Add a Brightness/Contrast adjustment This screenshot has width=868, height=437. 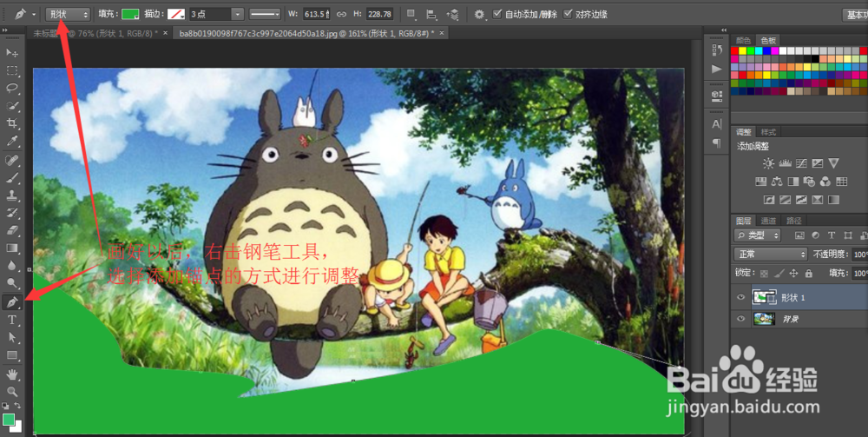(x=768, y=163)
